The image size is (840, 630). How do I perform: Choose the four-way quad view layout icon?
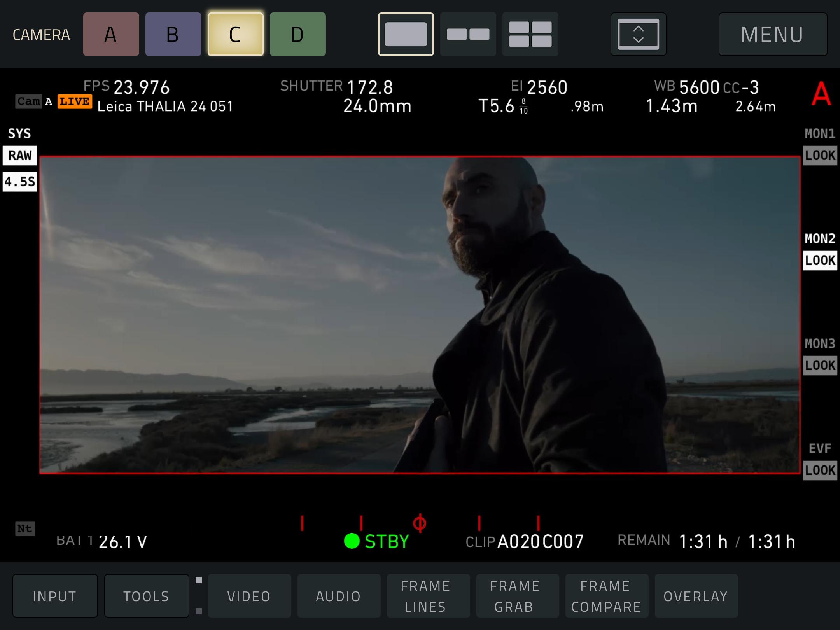tap(530, 34)
